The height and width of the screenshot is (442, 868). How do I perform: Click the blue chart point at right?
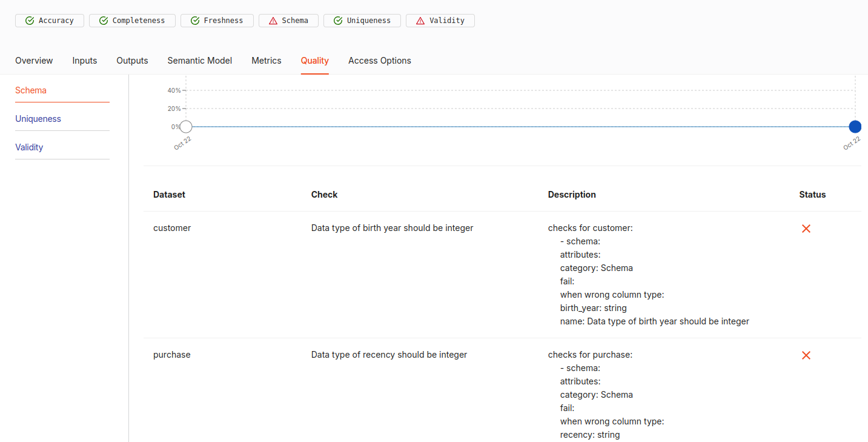pyautogui.click(x=855, y=127)
